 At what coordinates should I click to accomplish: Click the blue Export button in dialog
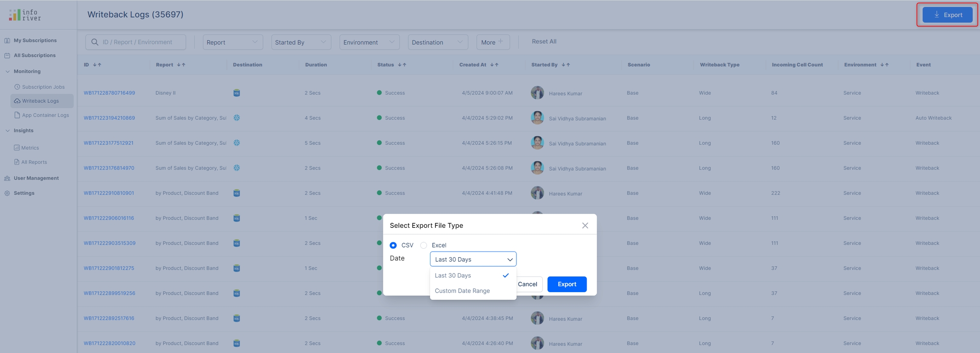567,284
